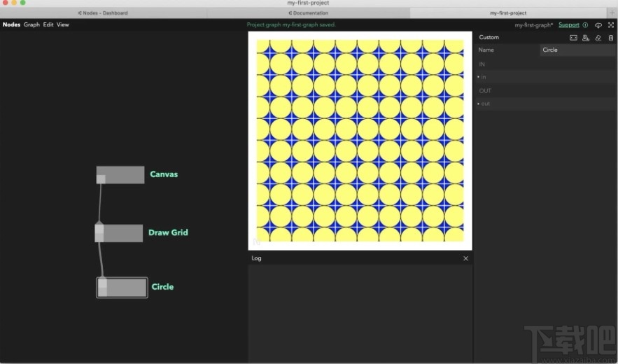
Task: Open the node code editor icon
Action: [573, 38]
